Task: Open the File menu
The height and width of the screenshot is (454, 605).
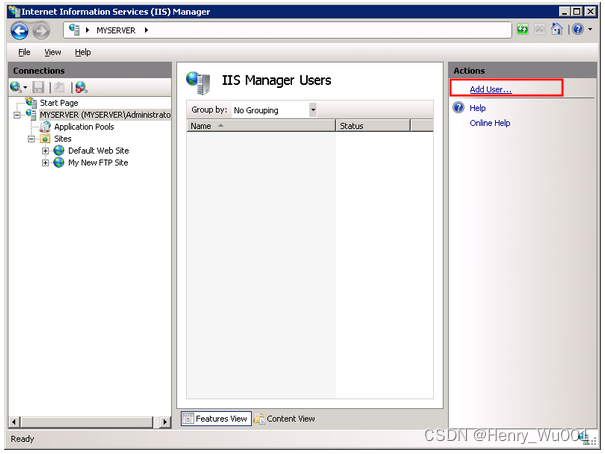Action: pos(24,52)
